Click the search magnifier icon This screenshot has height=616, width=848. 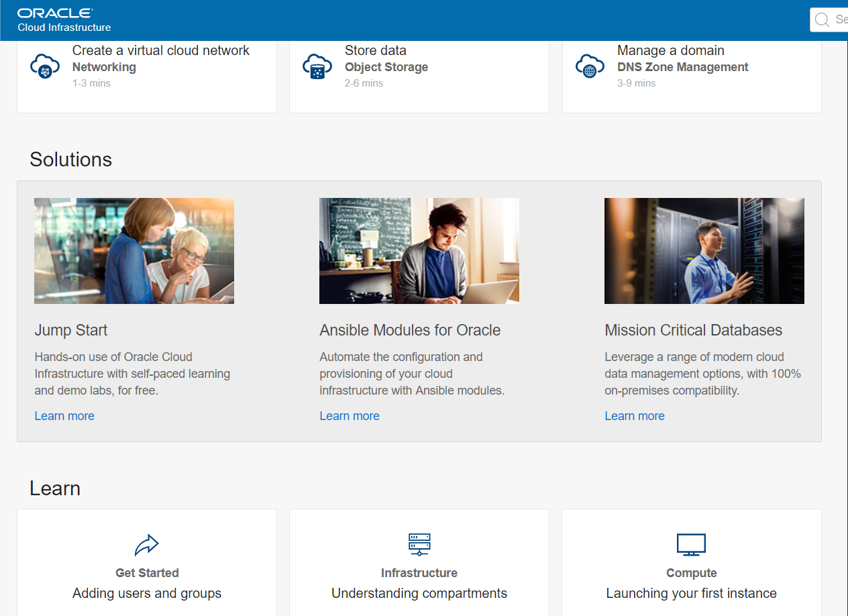coord(822,20)
